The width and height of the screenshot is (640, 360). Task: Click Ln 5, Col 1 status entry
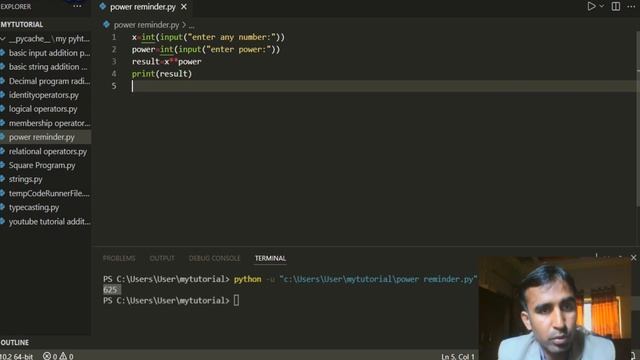pyautogui.click(x=458, y=356)
